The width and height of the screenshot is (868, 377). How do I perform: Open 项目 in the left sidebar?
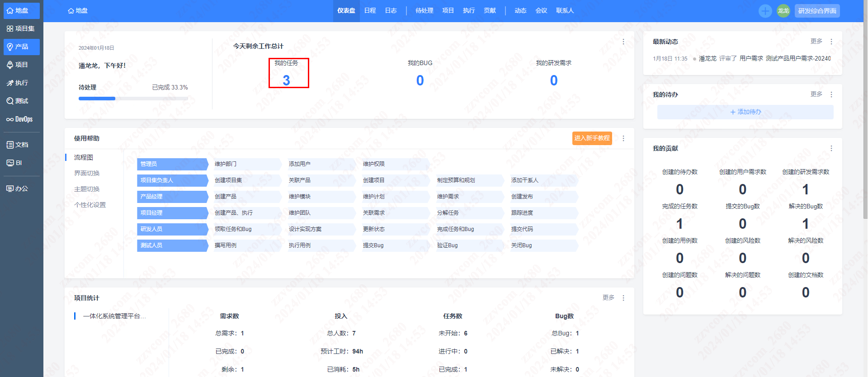pos(21,65)
